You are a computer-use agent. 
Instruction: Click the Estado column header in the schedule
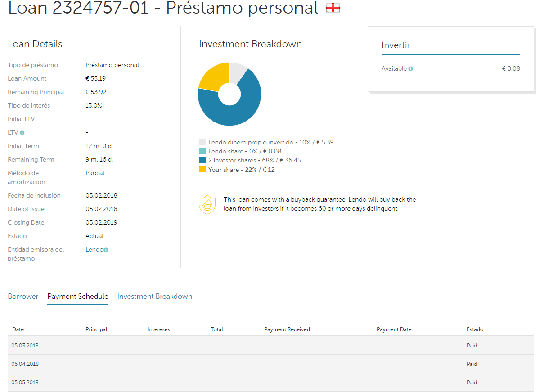475,329
